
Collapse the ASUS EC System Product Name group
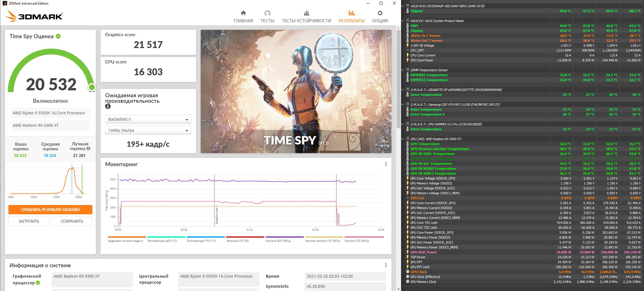[403, 21]
